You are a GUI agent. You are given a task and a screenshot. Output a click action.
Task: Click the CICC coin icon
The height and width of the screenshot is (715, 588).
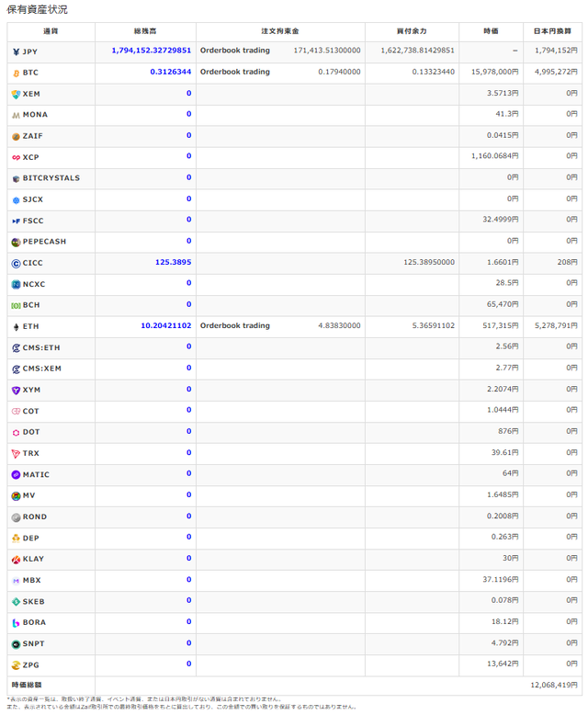16,264
